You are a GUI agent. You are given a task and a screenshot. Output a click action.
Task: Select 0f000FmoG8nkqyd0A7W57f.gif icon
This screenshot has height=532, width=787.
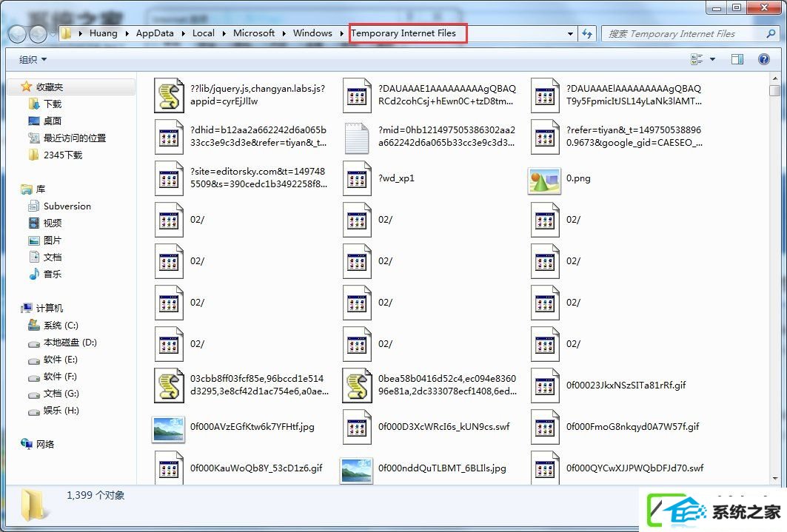pos(545,427)
